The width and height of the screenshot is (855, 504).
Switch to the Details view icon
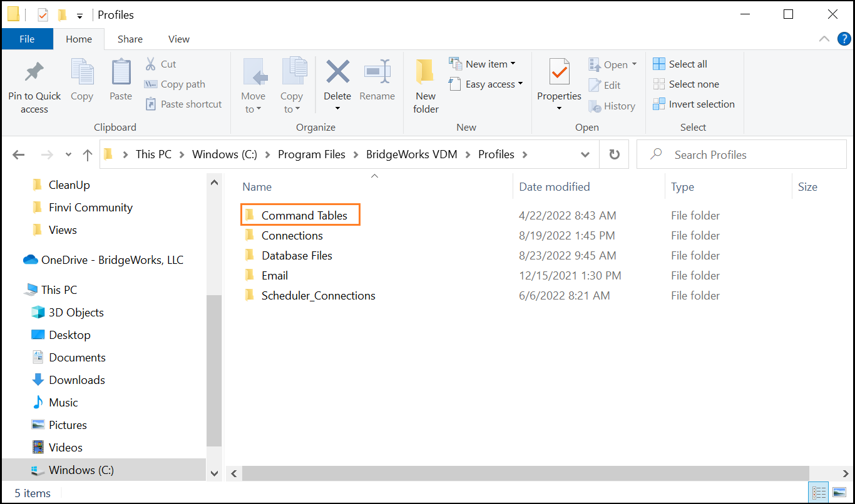tap(819, 493)
